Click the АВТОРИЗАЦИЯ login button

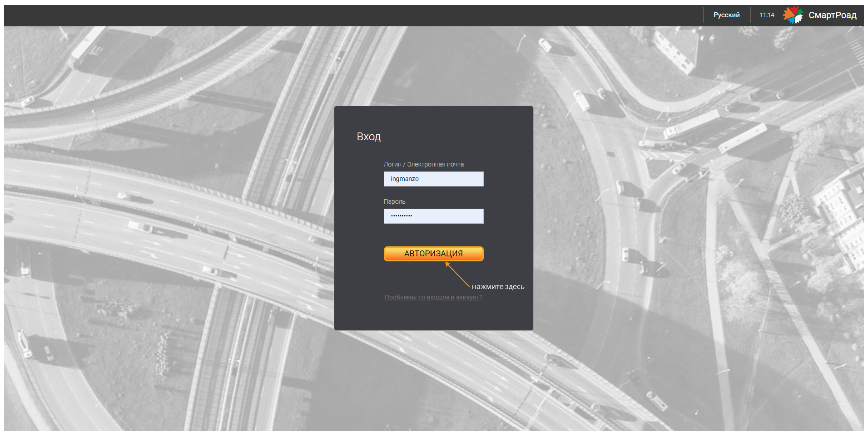coord(433,254)
